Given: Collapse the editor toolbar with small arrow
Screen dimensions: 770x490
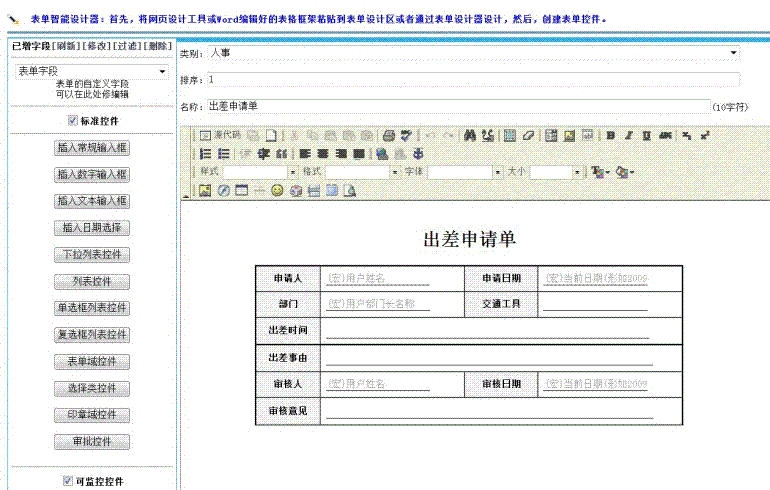Looking at the screenshot, I should coord(186,196).
